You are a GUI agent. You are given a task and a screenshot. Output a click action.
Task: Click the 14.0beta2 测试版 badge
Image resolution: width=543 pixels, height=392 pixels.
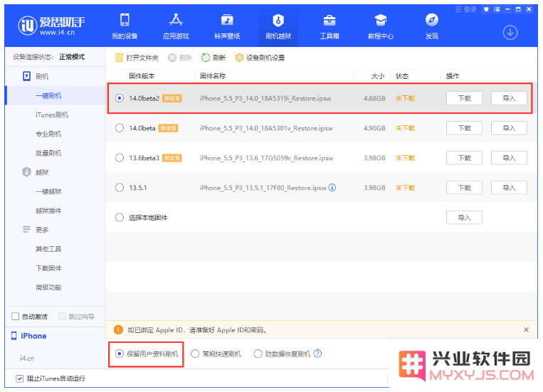pos(172,98)
